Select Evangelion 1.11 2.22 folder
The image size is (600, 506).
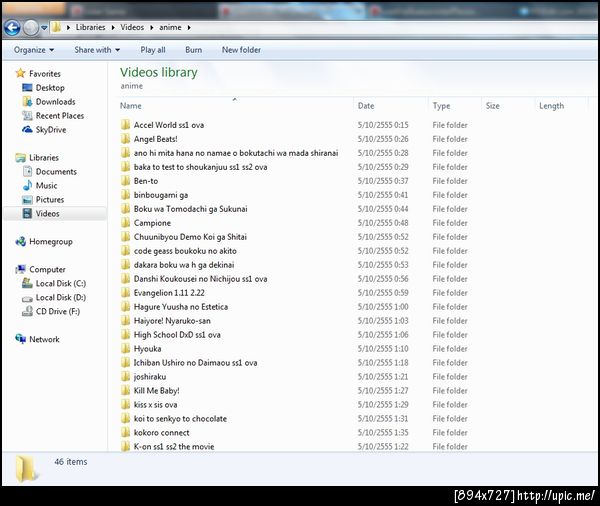coord(169,293)
